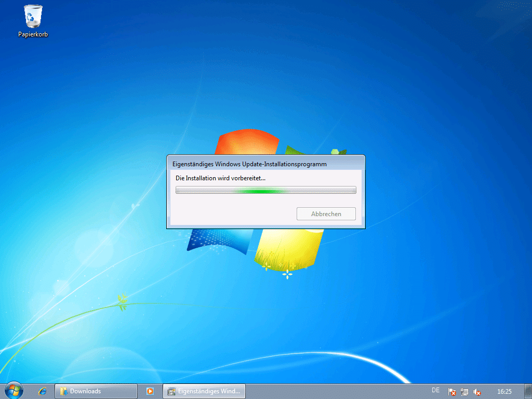Click the network status tray icon

tap(464, 392)
